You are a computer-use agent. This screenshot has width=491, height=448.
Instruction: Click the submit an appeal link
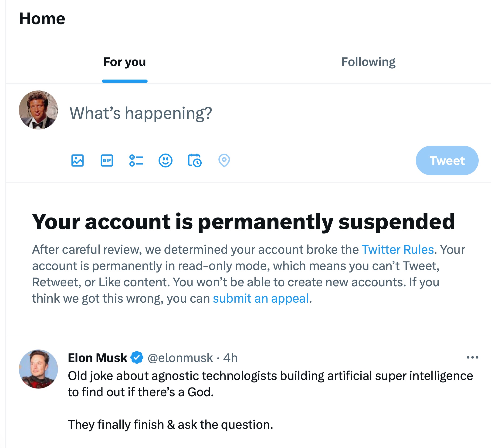coord(261,298)
